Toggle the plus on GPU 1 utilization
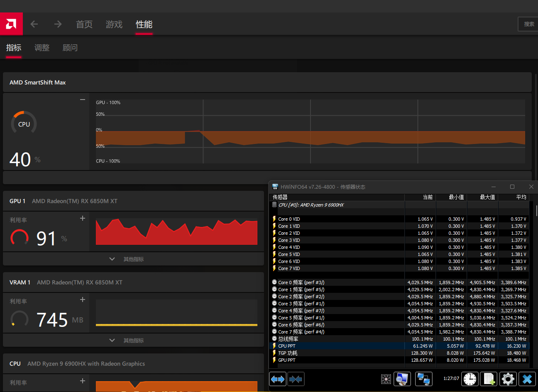The height and width of the screenshot is (392, 538). (83, 218)
